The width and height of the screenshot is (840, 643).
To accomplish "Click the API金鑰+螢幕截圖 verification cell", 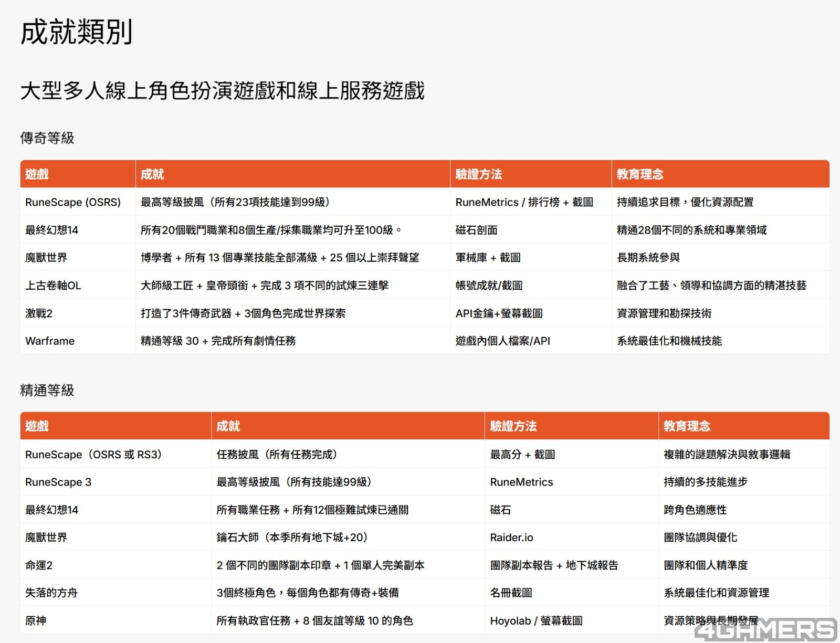I will click(x=499, y=313).
